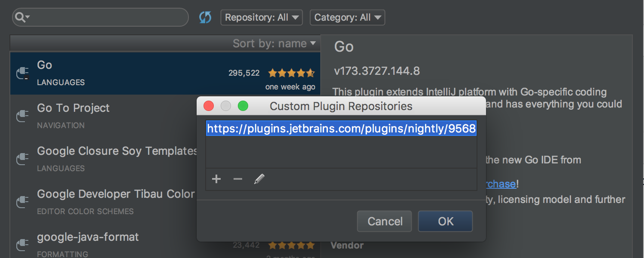The width and height of the screenshot is (644, 258).
Task: Click the plug icon beside Google Closure Soy Templates
Action: 22,159
